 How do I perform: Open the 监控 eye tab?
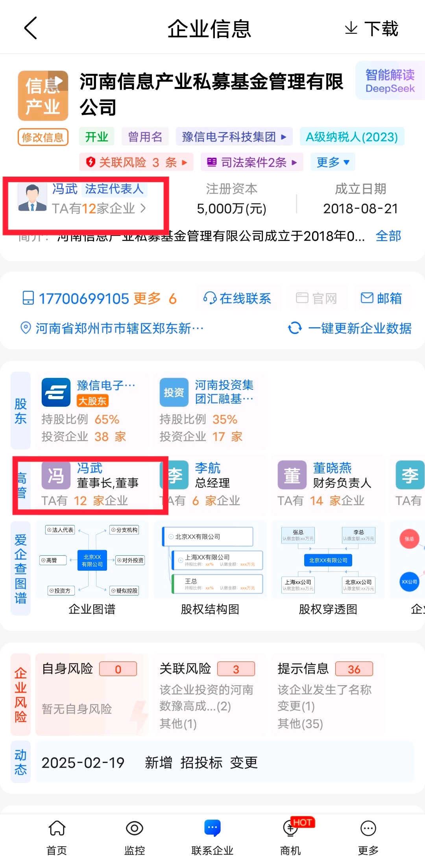[135, 838]
